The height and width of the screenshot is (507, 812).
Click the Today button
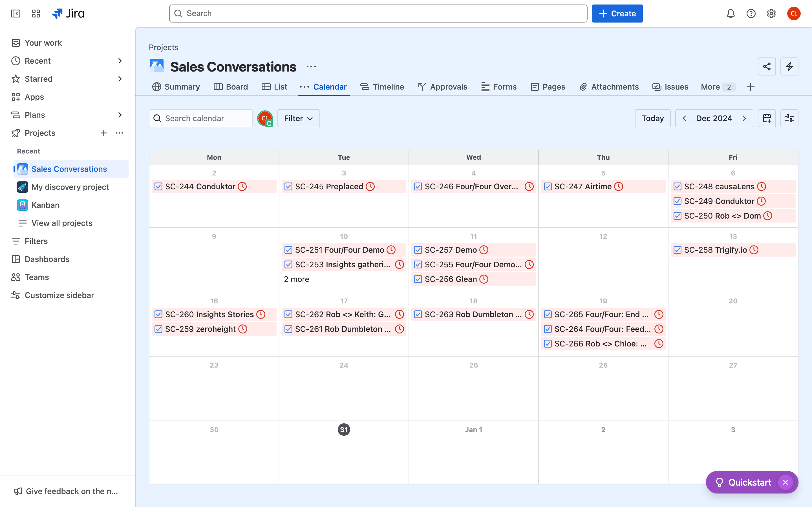(652, 118)
